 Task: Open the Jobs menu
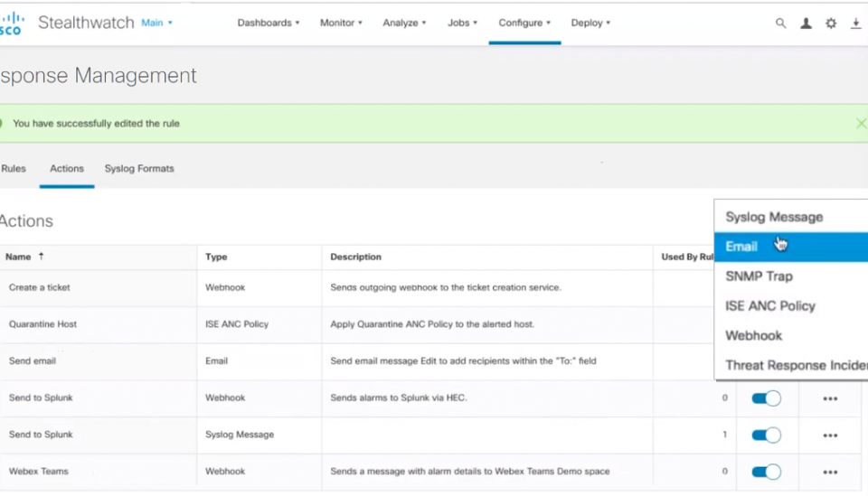(x=462, y=23)
